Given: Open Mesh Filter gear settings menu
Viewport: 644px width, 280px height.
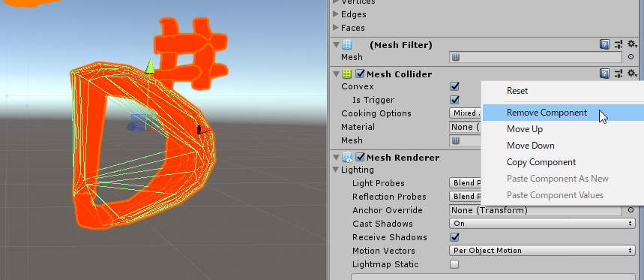Looking at the screenshot, I should point(632,44).
